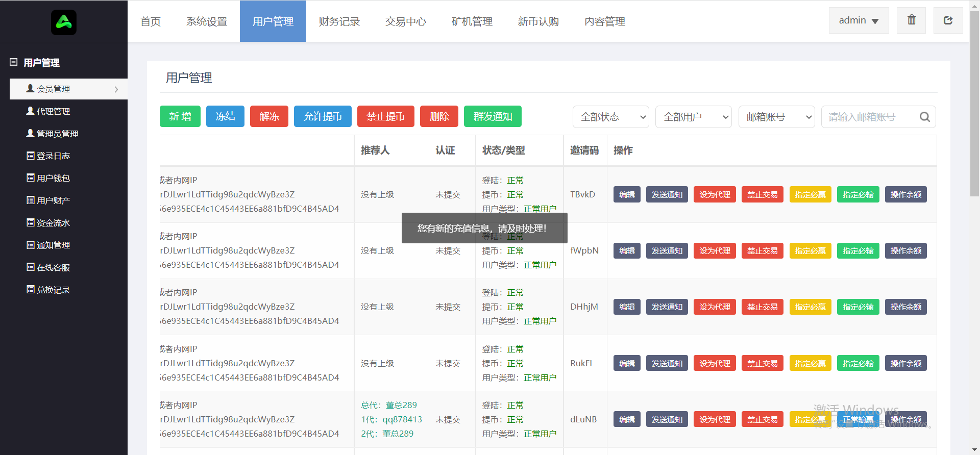Open the admin account dropdown
980x455 pixels.
[859, 20]
